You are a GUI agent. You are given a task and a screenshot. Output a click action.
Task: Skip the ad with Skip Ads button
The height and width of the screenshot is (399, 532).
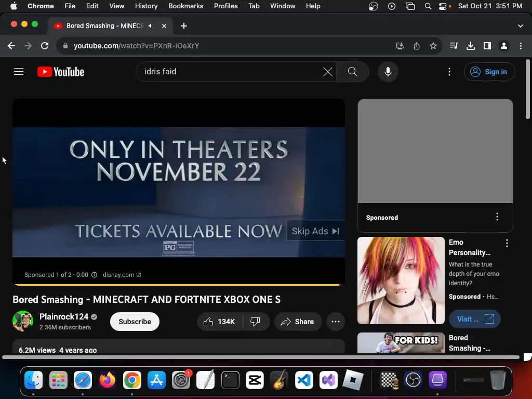click(x=315, y=231)
